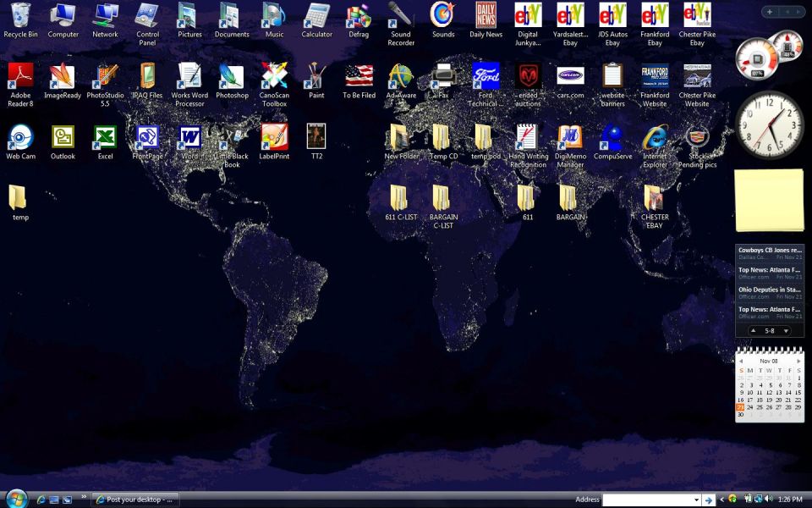The image size is (812, 508).
Task: Select the DigiMemo Manager icon
Action: [570, 137]
